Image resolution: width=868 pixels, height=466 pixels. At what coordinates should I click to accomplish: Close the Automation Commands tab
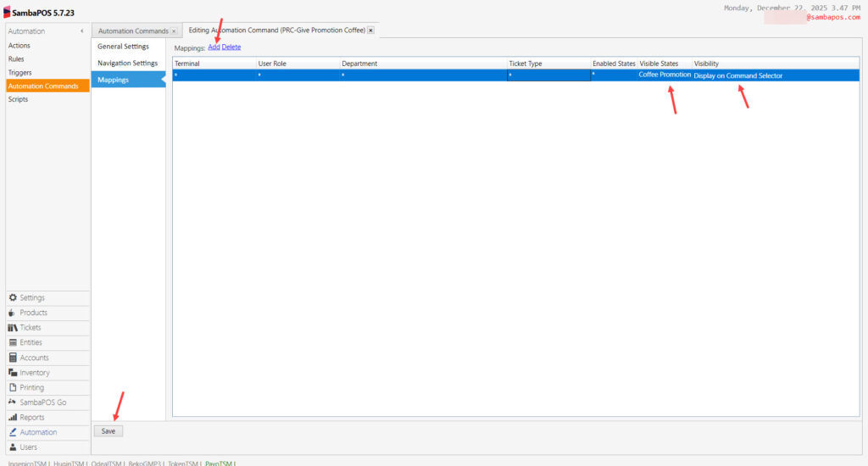tap(174, 31)
